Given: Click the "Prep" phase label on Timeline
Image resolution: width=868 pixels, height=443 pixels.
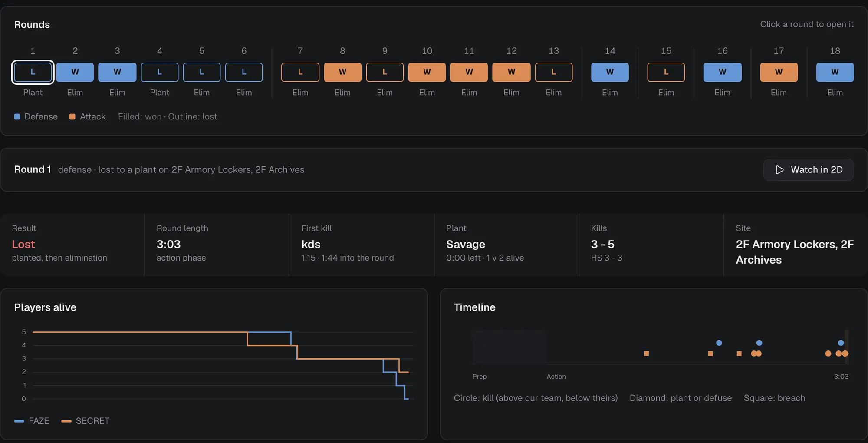Looking at the screenshot, I should point(480,377).
